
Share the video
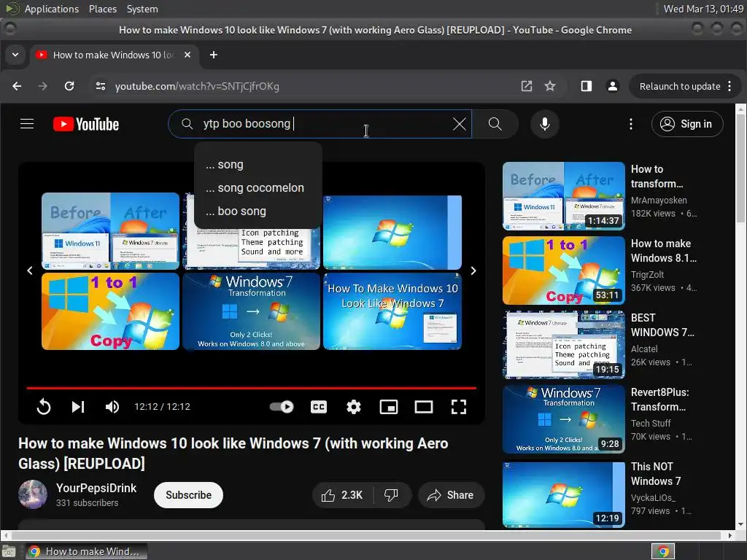click(451, 495)
